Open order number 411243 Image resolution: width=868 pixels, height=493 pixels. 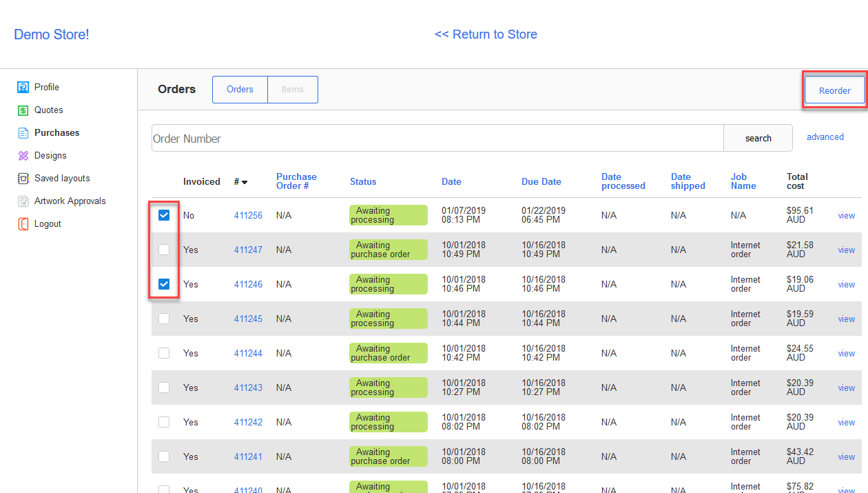248,388
